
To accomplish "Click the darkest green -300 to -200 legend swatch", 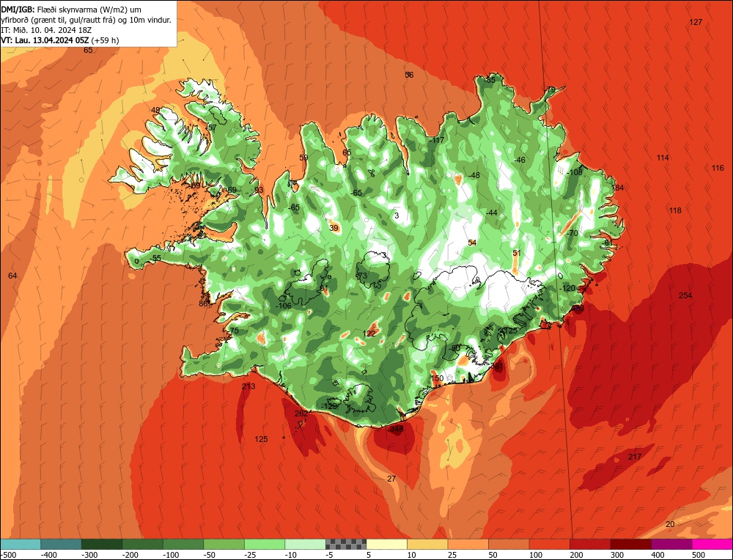I will [101, 544].
